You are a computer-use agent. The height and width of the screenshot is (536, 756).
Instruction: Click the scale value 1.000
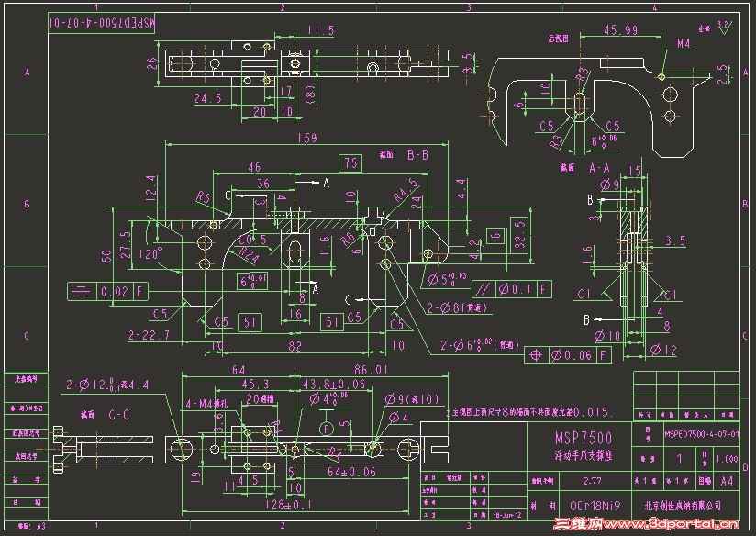point(727,458)
